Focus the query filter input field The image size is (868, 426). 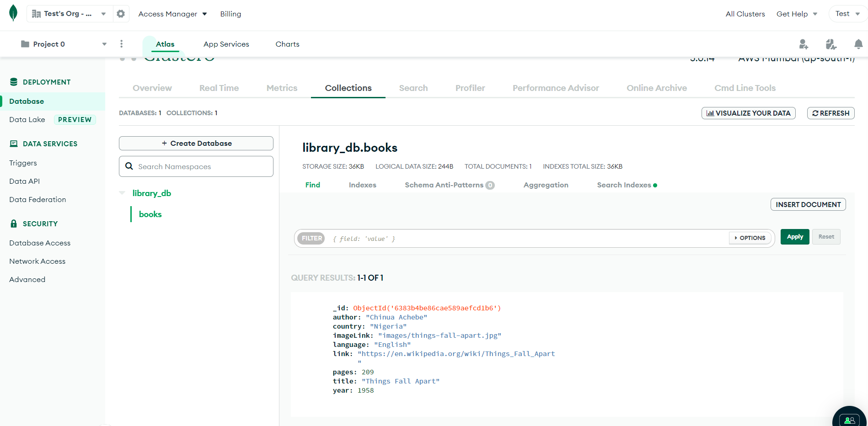[x=526, y=239]
